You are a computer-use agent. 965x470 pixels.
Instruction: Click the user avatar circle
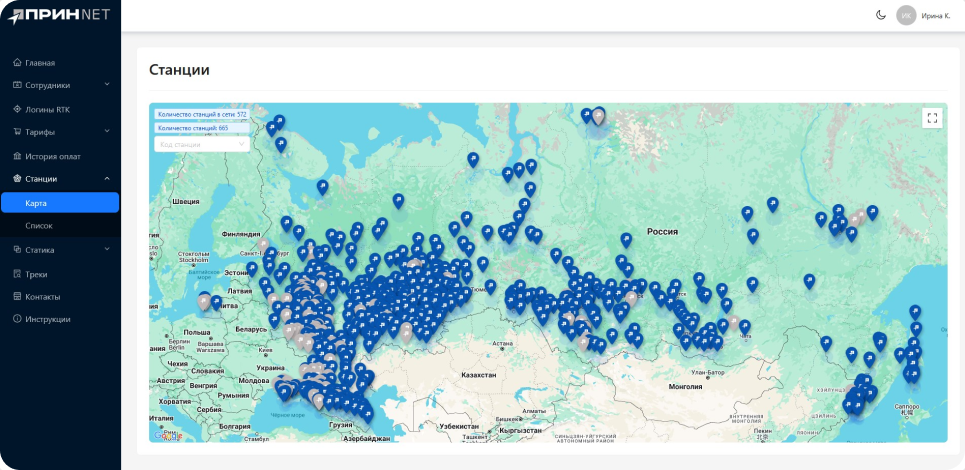click(906, 15)
